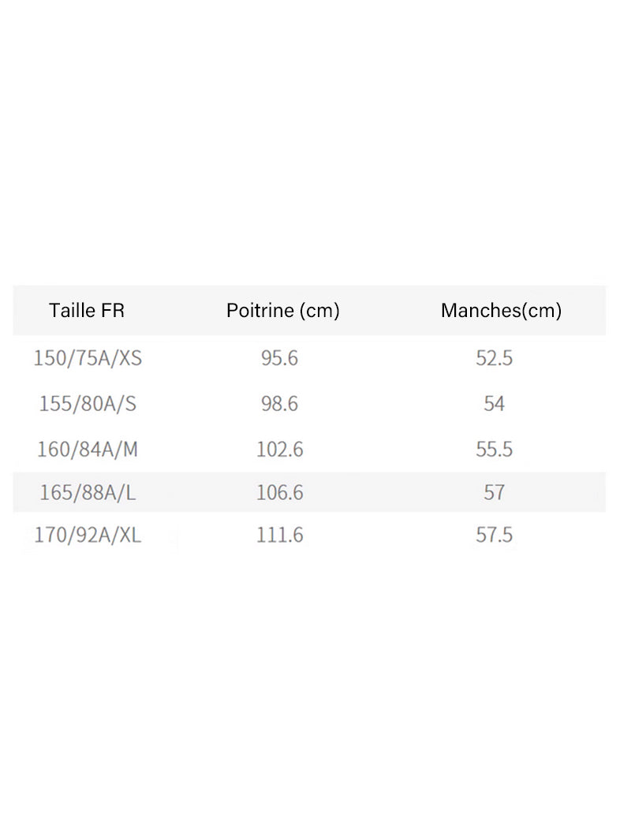The width and height of the screenshot is (631, 840).
Task: Select the 170/92A/XL size row label
Action: [88, 535]
